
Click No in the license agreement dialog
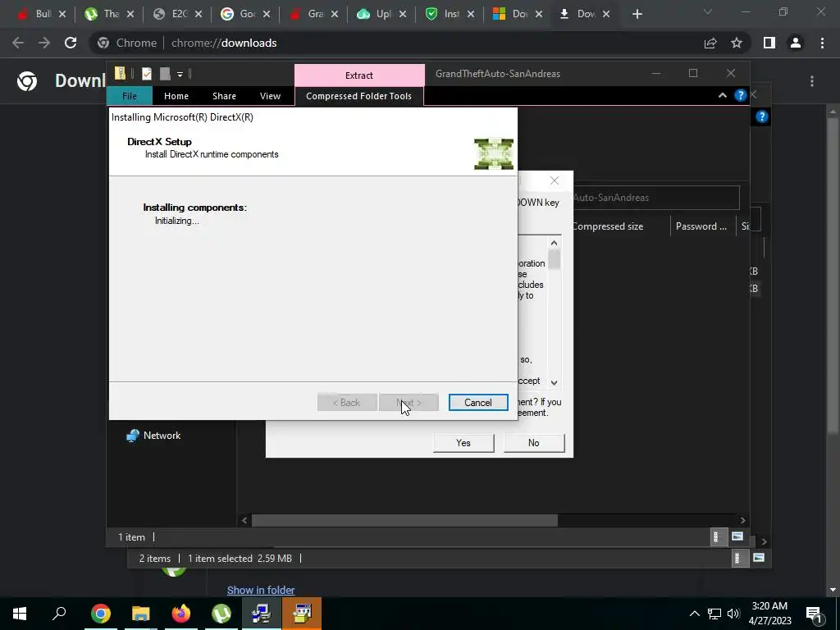(x=533, y=442)
